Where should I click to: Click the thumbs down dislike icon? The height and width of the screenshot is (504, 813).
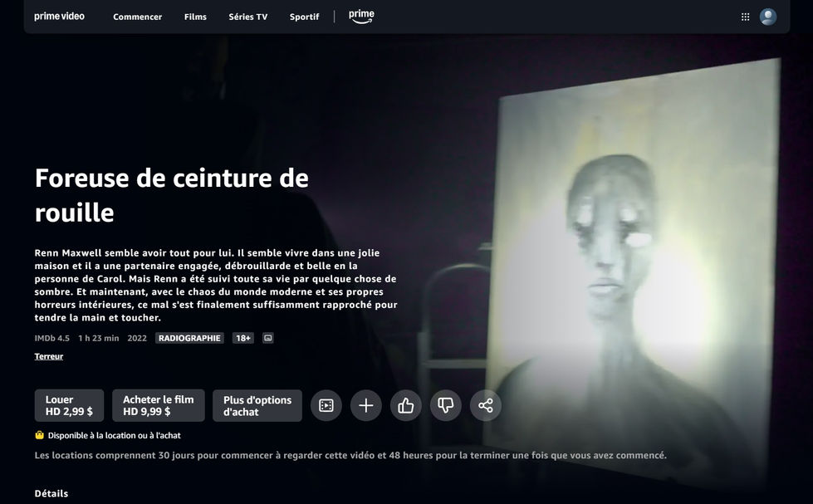tap(445, 405)
